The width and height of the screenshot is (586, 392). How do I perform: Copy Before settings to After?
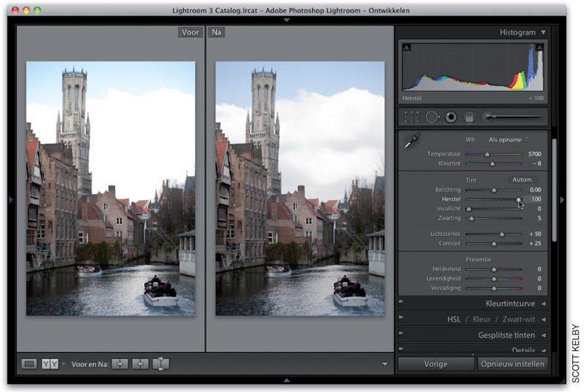coord(119,363)
